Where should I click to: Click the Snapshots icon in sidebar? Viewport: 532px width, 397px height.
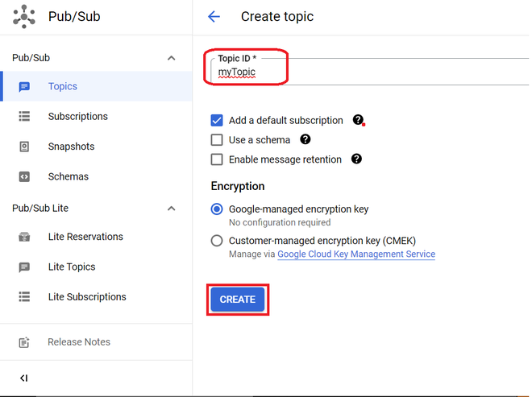tap(24, 147)
